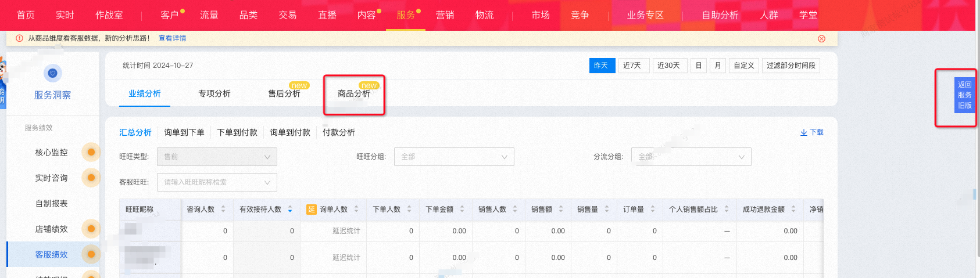
Task: Select 昨天 time range
Action: tap(602, 66)
